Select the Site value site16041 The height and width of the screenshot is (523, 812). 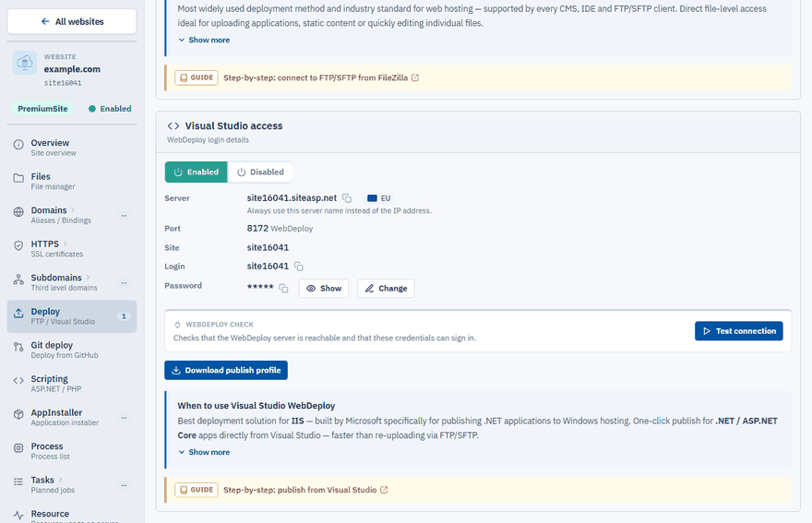pyautogui.click(x=268, y=247)
